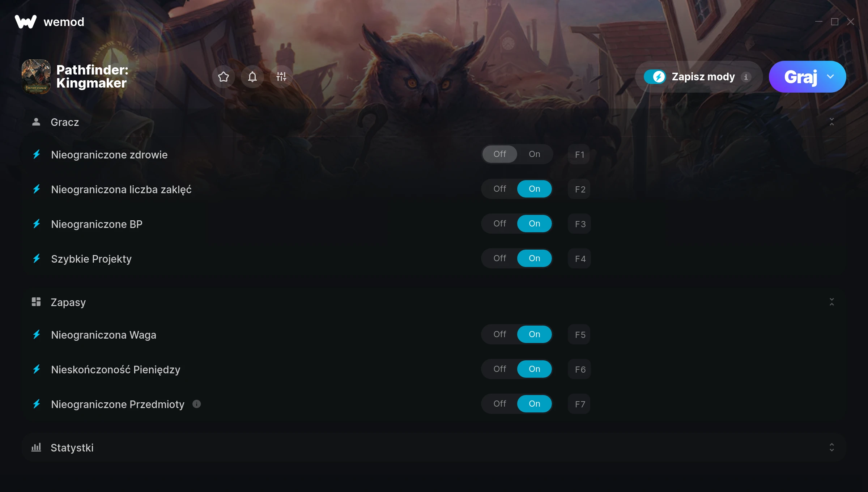The height and width of the screenshot is (492, 868).
Task: Turn Off Nieograniczona liczba zaklęć
Action: pyautogui.click(x=500, y=189)
